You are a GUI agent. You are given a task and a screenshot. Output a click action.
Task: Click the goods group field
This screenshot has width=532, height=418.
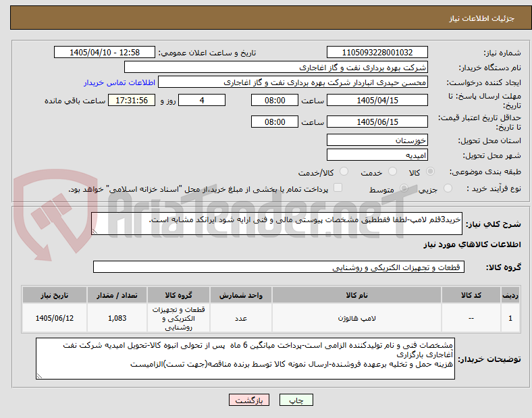click(x=279, y=267)
